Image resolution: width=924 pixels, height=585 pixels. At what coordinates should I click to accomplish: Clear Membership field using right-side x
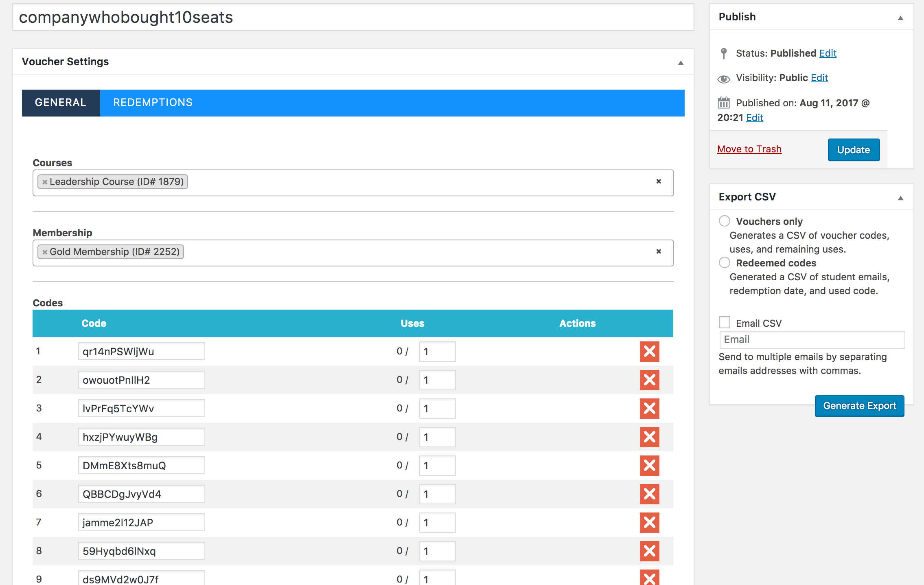[659, 252]
